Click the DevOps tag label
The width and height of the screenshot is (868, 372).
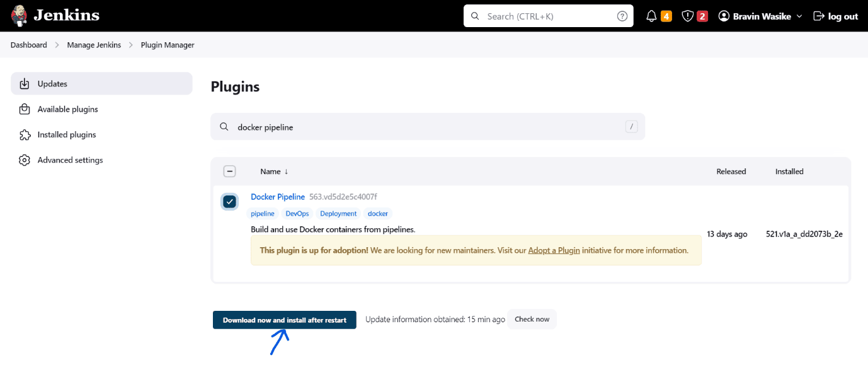(x=297, y=214)
